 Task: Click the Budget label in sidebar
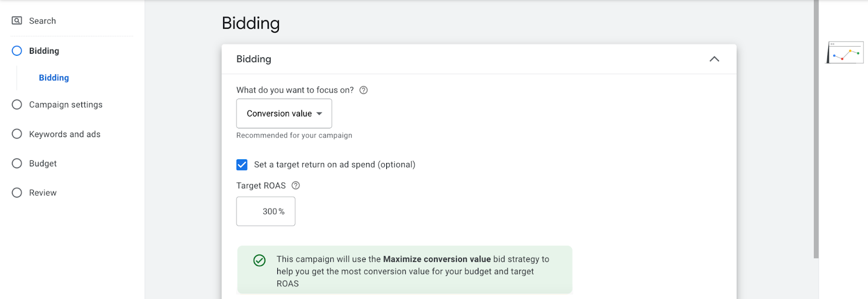point(43,164)
